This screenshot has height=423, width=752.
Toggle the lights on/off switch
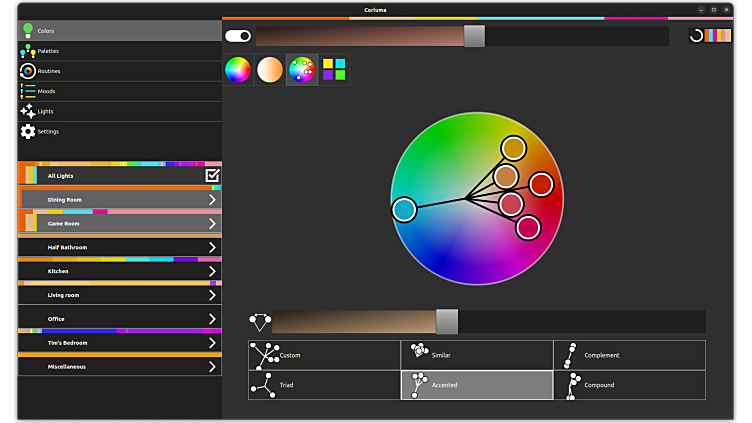tap(238, 36)
